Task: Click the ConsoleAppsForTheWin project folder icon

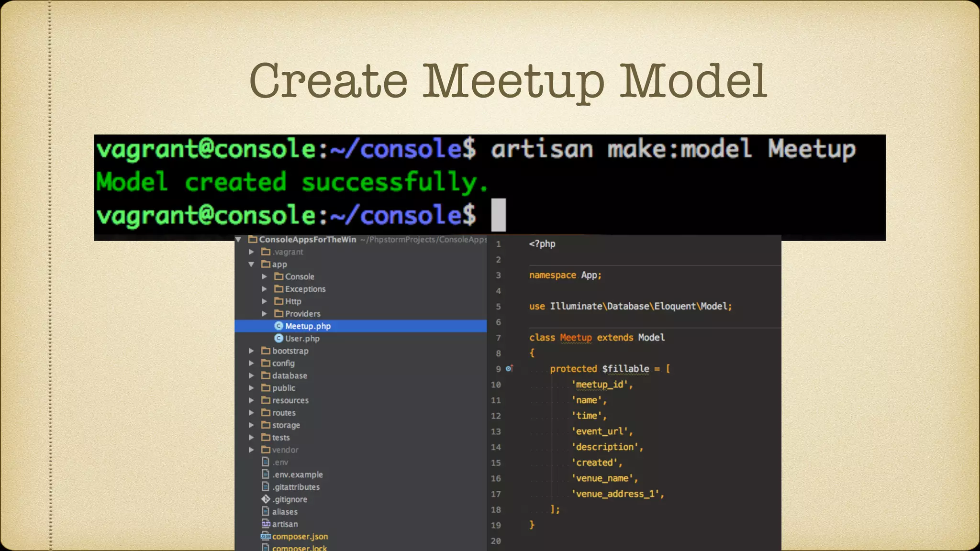Action: (x=253, y=239)
